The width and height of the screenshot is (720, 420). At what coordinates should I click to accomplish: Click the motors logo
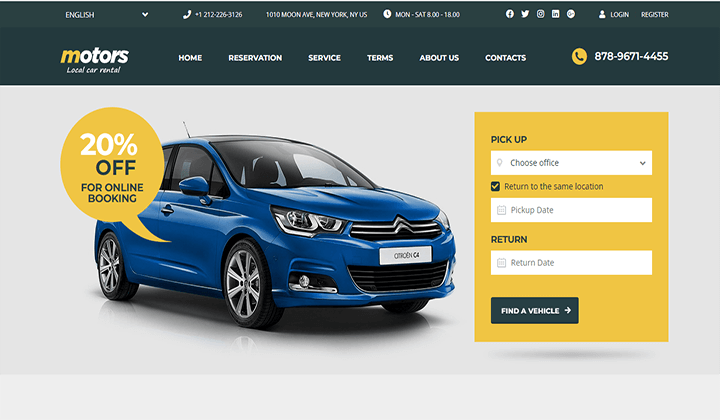pos(95,60)
